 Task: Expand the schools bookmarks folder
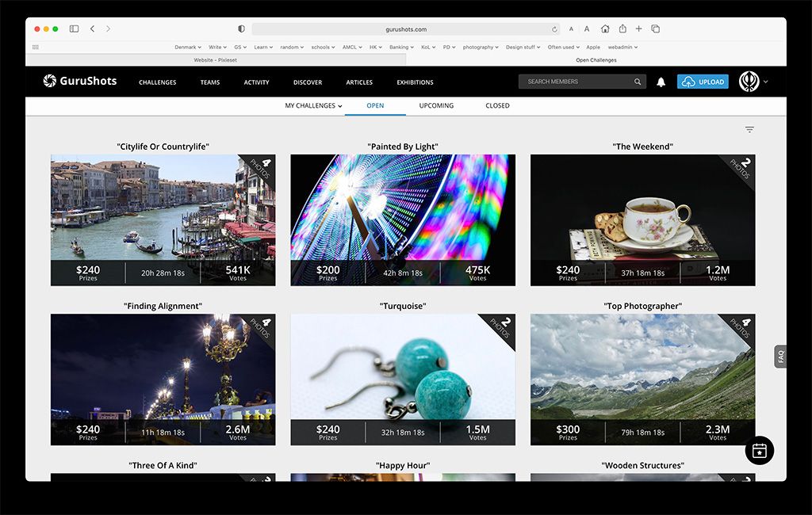(324, 47)
